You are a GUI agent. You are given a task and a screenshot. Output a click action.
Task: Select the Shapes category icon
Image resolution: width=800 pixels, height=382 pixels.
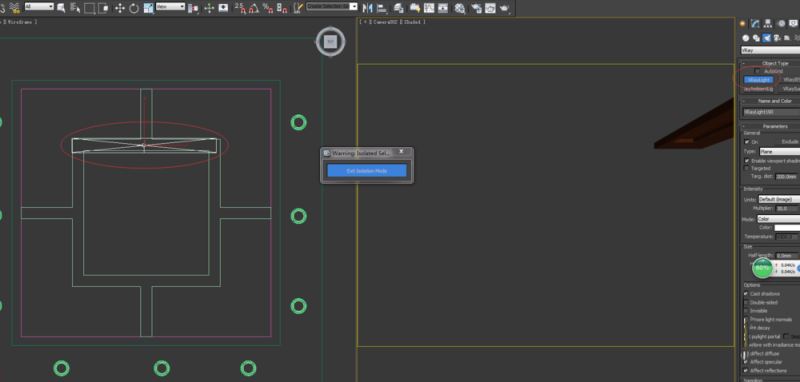coord(756,38)
